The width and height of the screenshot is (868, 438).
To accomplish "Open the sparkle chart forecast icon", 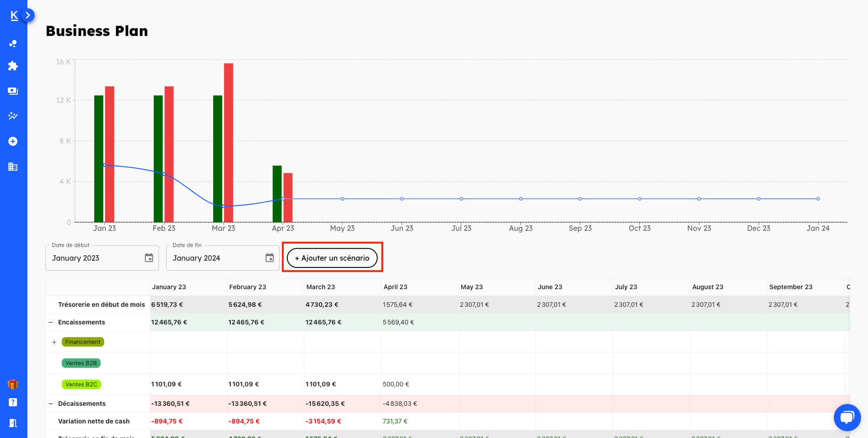I will 13,116.
